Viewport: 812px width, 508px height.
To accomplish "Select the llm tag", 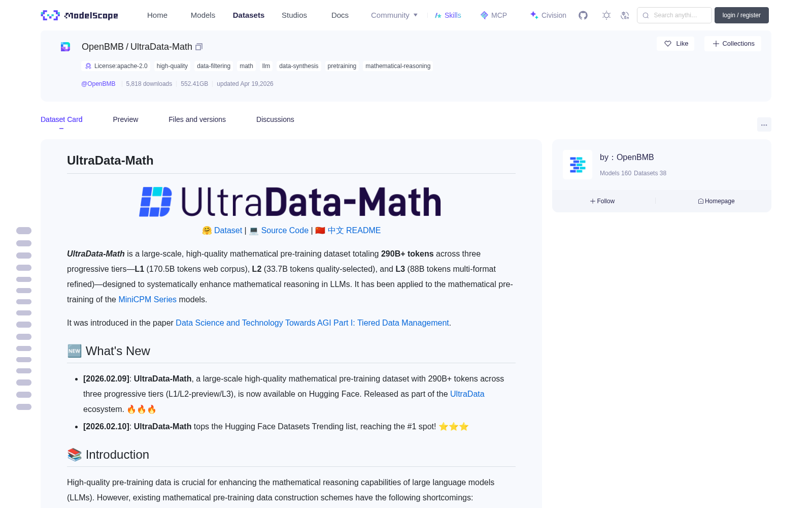I will pyautogui.click(x=266, y=66).
